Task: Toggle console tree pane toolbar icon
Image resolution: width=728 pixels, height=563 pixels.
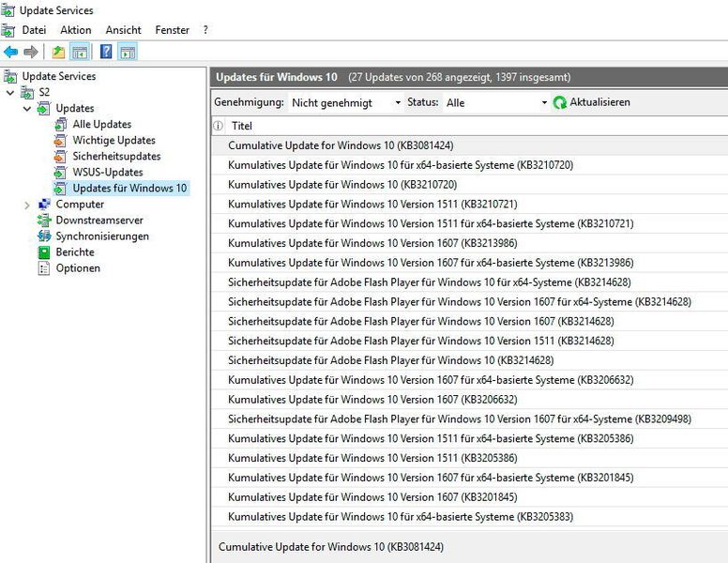Action: pyautogui.click(x=80, y=52)
